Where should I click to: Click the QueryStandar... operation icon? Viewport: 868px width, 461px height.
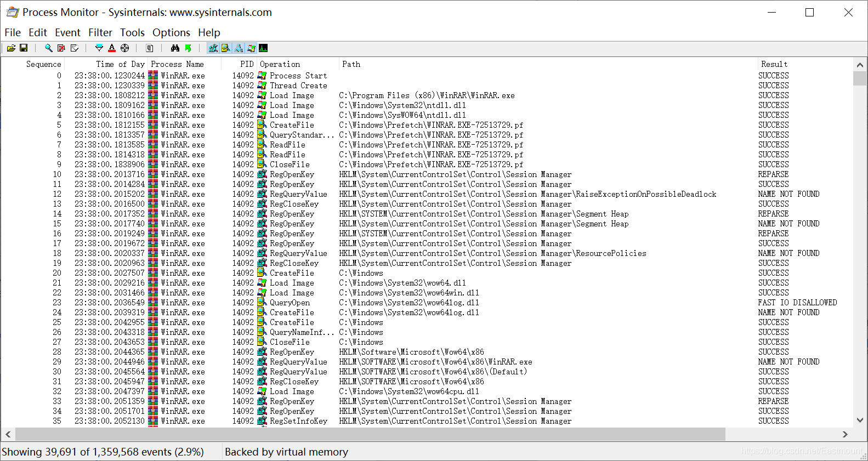click(x=262, y=135)
